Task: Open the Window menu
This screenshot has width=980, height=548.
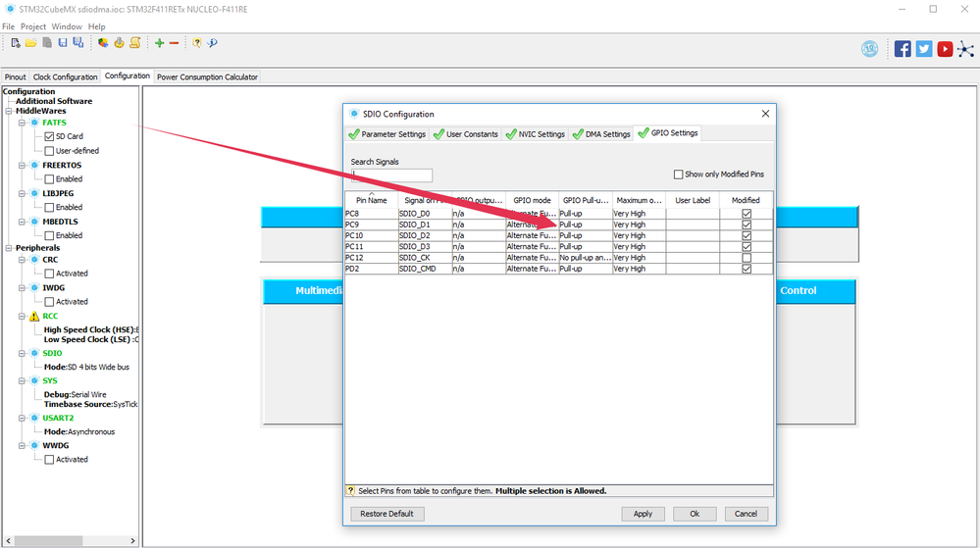Action: tap(67, 26)
